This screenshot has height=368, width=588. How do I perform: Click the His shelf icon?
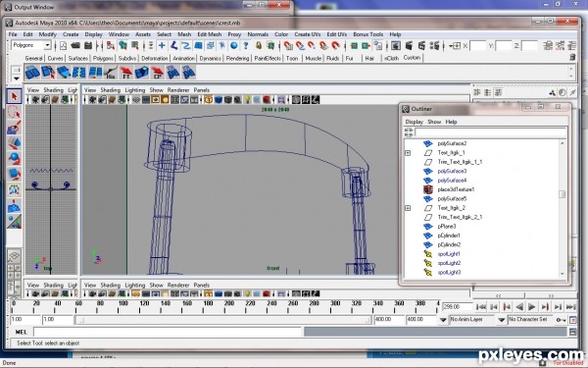tap(111, 73)
